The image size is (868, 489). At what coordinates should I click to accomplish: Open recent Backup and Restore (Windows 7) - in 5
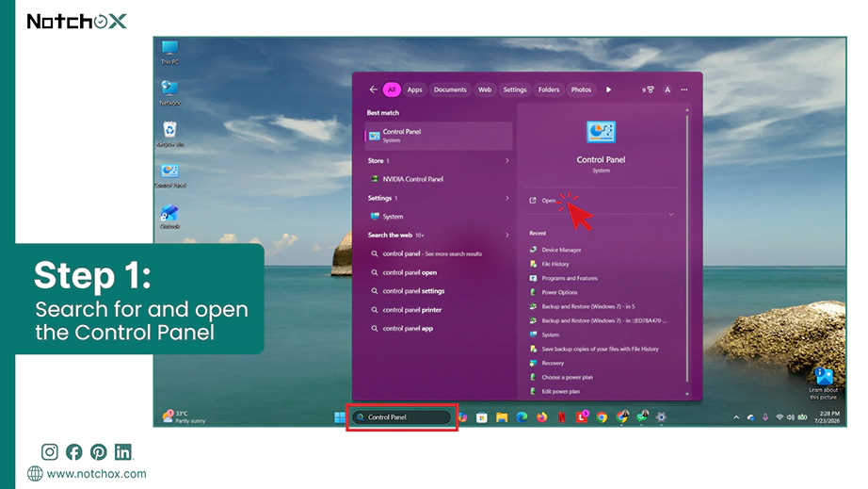(x=588, y=306)
